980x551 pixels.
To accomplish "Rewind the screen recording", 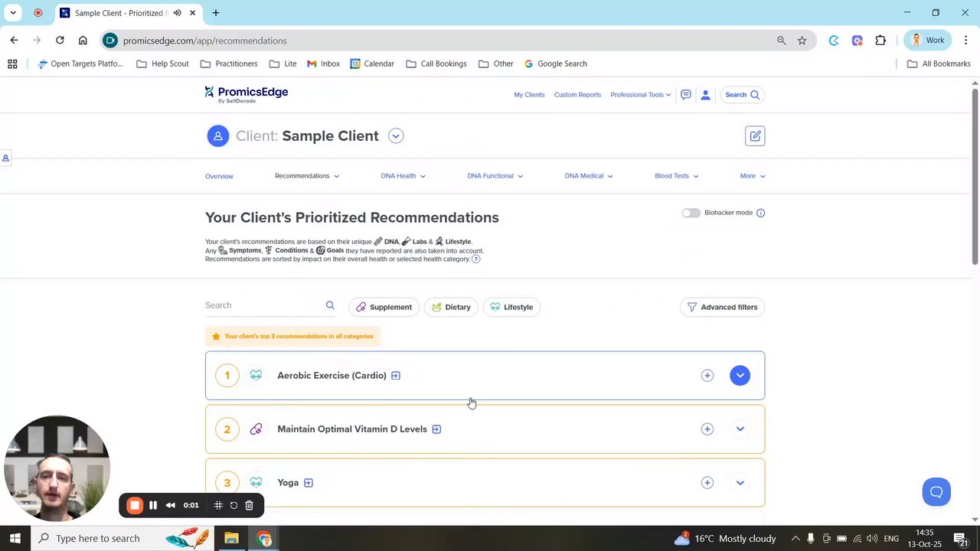I will pyautogui.click(x=171, y=505).
